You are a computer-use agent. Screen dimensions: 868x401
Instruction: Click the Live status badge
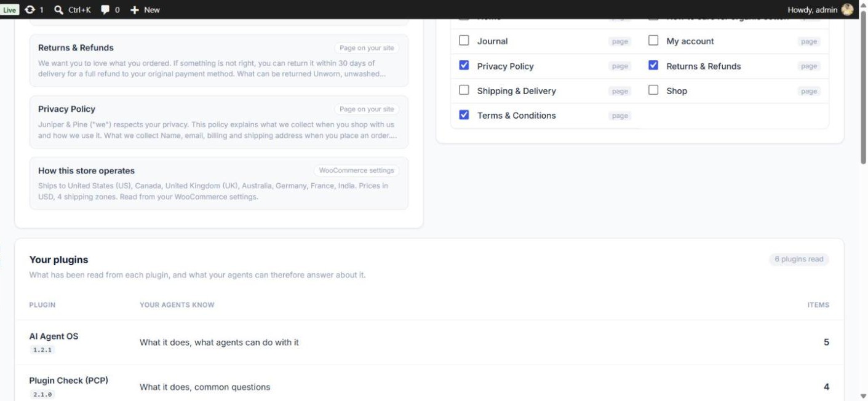(9, 9)
